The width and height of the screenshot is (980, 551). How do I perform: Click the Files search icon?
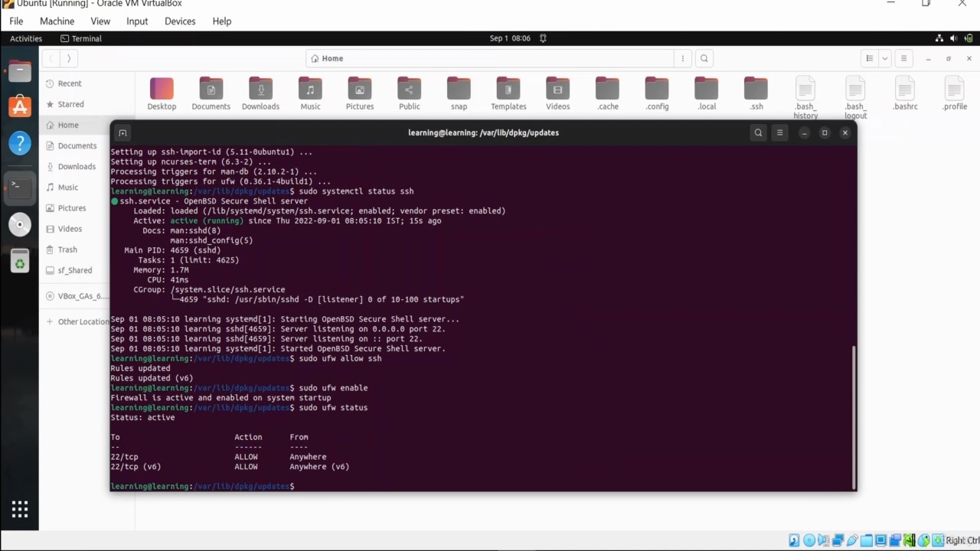[704, 58]
